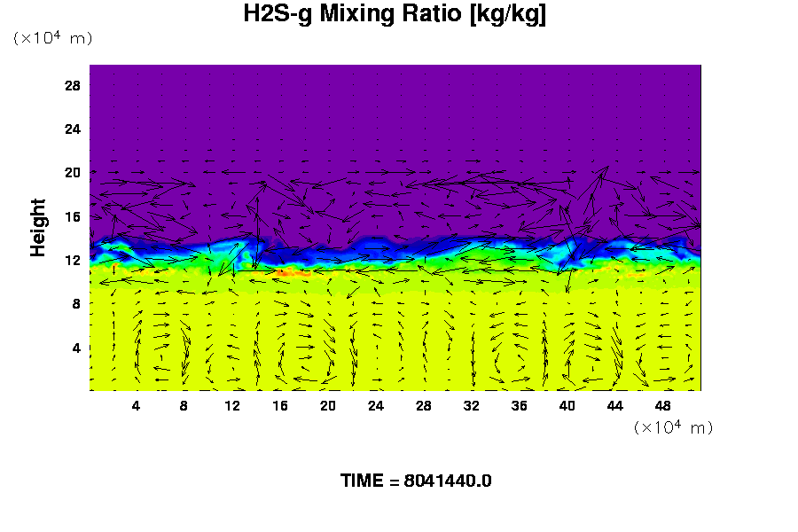798x532 pixels.
Task: Click the y-axis tick label 20
Action: (x=73, y=173)
